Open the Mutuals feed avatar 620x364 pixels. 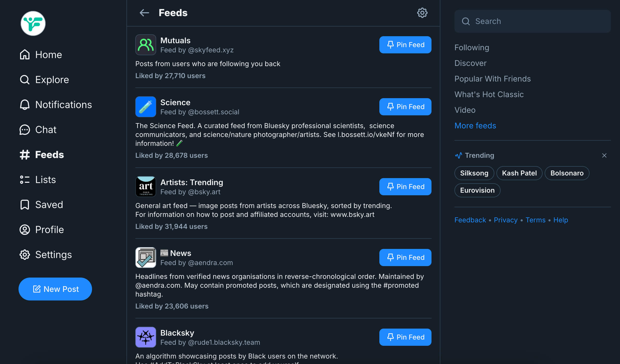[145, 45]
